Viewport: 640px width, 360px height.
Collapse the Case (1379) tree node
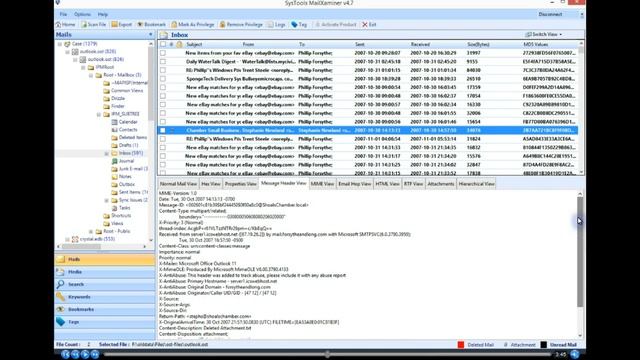click(60, 44)
